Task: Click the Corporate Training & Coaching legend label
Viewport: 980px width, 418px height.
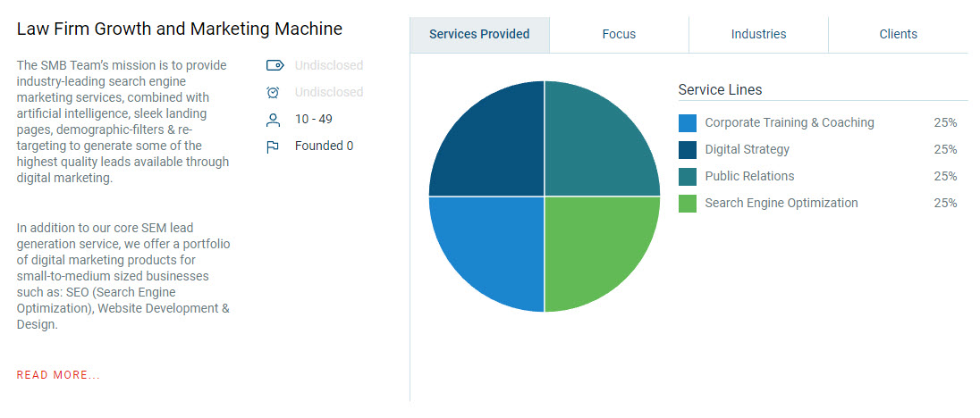Action: click(790, 123)
